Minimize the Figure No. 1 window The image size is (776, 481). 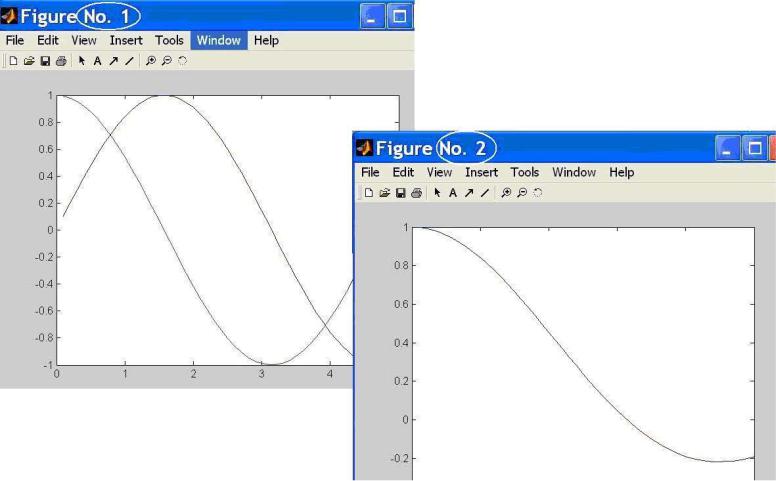372,16
